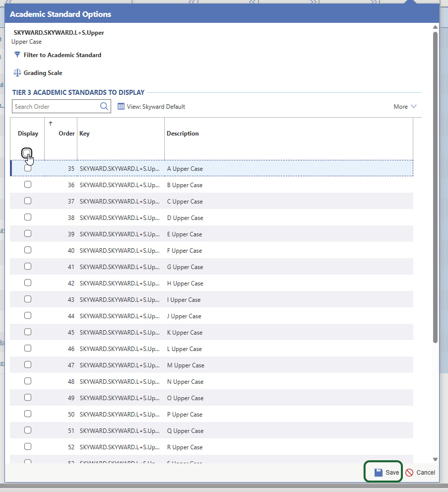The image size is (448, 492).
Task: Open the Grading Scale link
Action: coord(43,73)
